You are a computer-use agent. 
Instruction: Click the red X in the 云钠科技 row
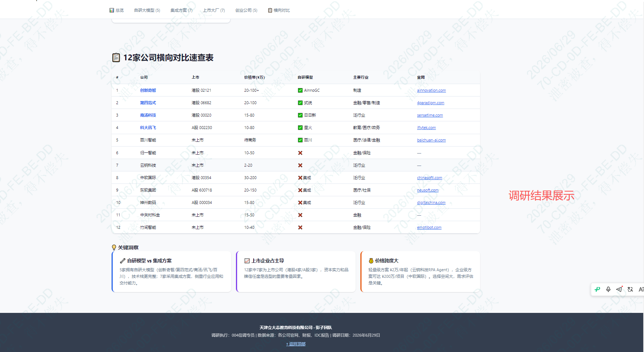pyautogui.click(x=300, y=165)
